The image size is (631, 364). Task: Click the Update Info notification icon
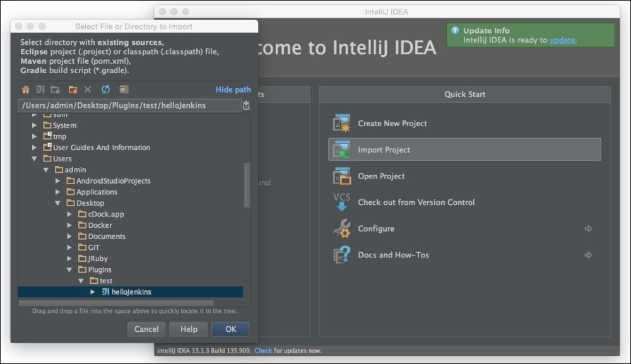coord(455,30)
